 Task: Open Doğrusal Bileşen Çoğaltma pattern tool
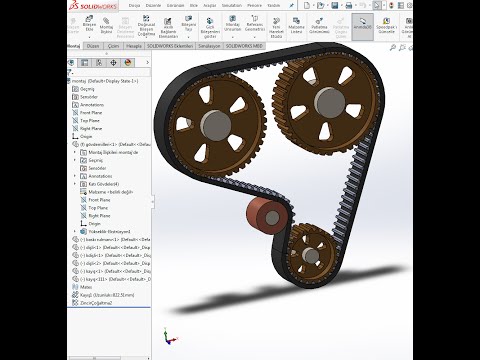[x=146, y=25]
